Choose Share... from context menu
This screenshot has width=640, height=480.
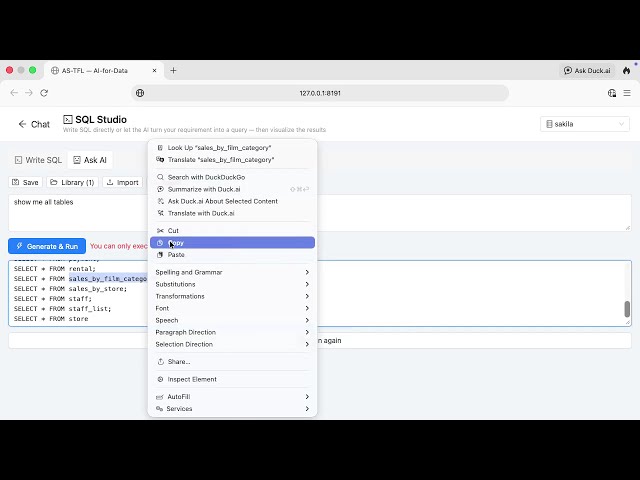[232, 362]
